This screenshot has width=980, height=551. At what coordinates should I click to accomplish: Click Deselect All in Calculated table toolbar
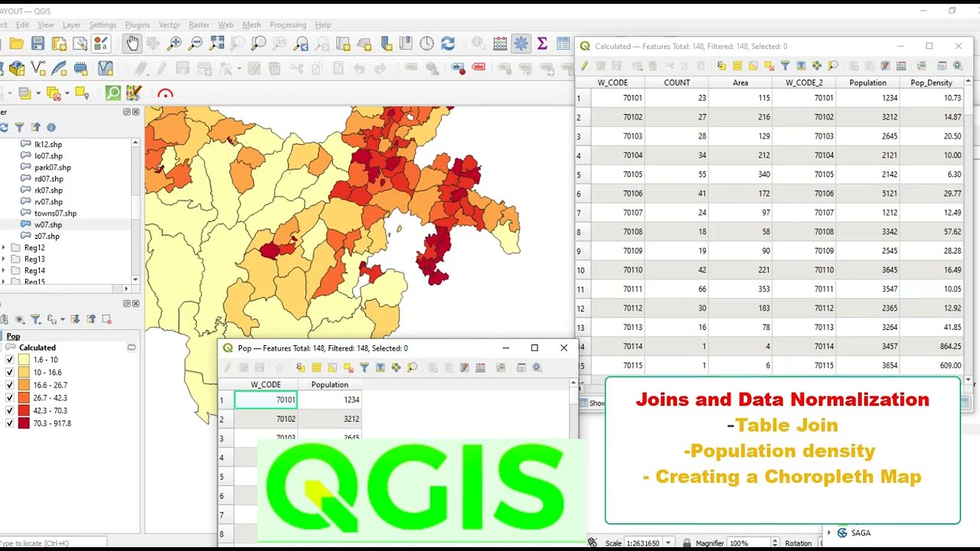769,66
